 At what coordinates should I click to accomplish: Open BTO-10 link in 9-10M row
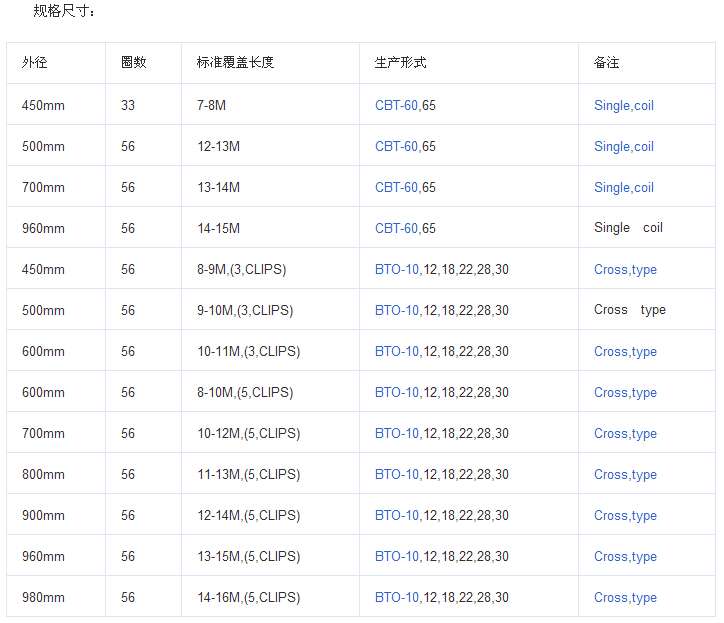pyautogui.click(x=397, y=310)
